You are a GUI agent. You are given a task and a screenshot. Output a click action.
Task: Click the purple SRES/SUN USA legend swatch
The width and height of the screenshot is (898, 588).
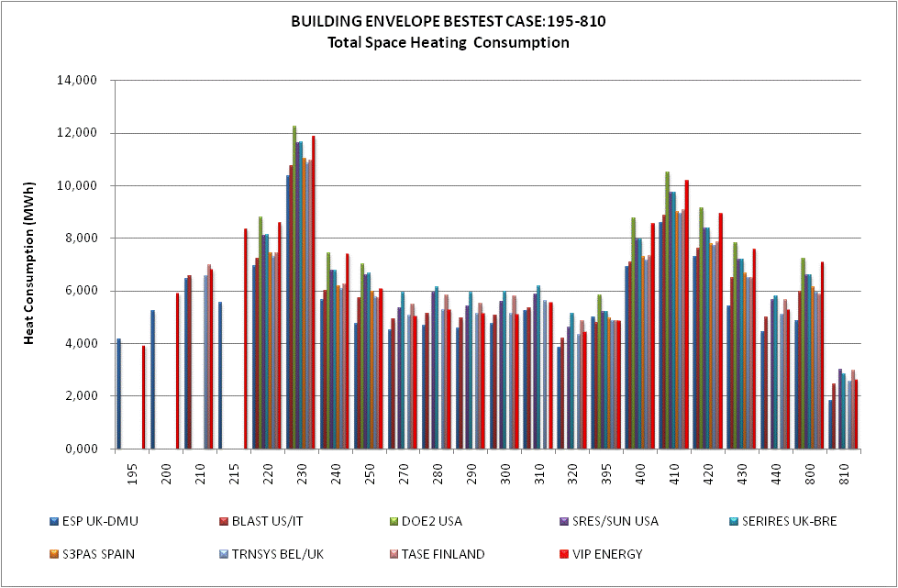[563, 522]
